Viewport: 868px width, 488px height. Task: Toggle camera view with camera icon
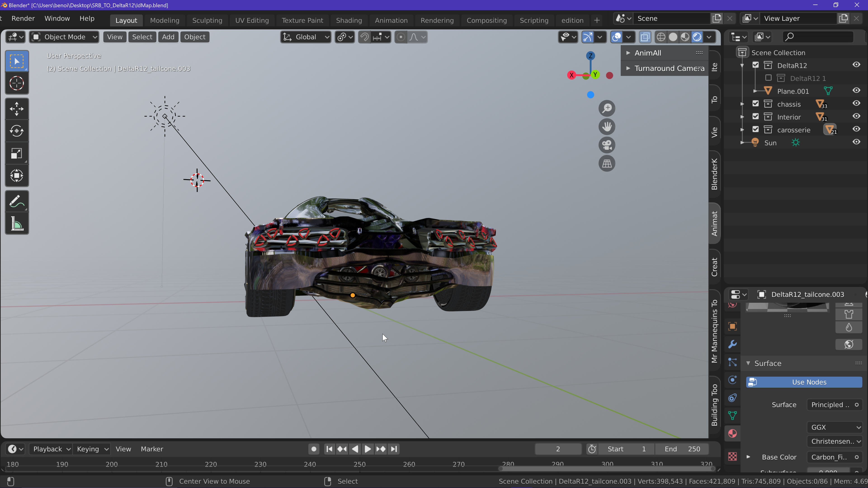(x=607, y=145)
